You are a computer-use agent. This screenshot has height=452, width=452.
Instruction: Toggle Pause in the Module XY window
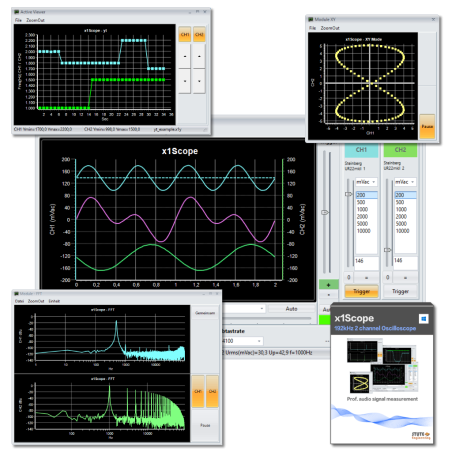[427, 127]
